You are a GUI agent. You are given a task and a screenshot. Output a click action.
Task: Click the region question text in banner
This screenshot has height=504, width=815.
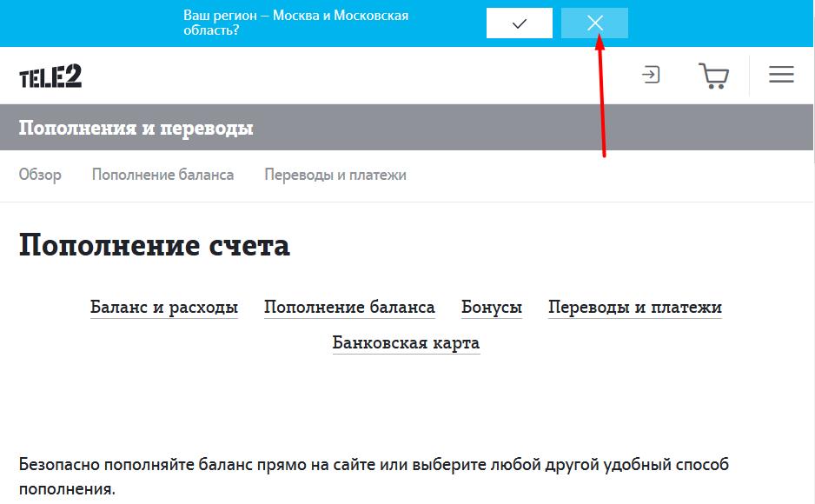295,23
